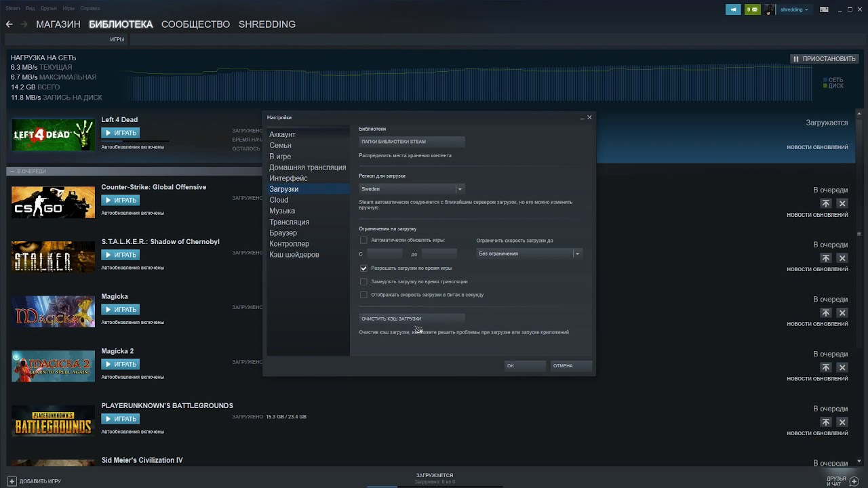
Task: Click ИГРАТЬ for Left 4 Dead
Action: [x=120, y=133]
